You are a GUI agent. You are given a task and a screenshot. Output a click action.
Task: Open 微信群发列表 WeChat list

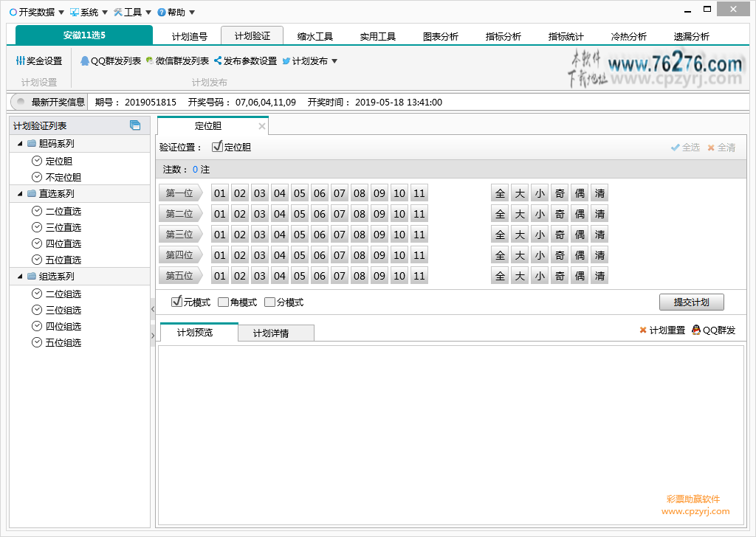pos(177,60)
